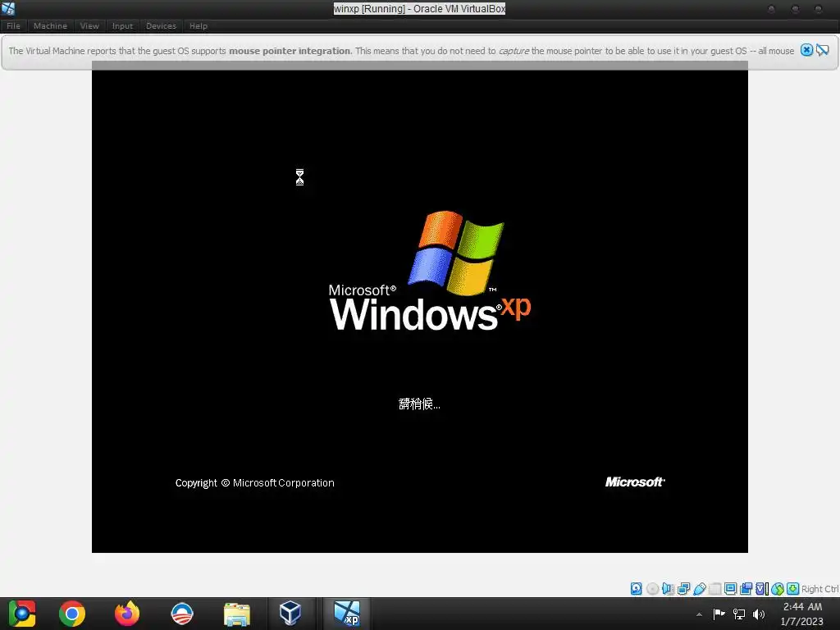Open Google Chrome from the taskbar

point(72,614)
